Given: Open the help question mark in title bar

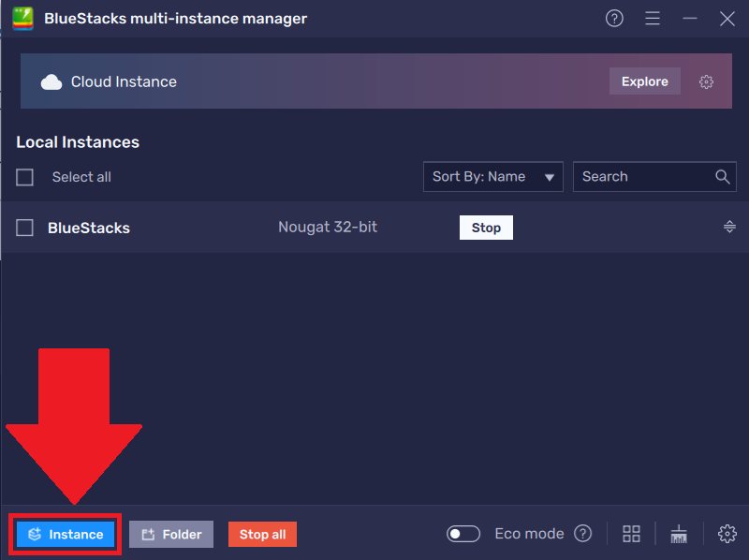Looking at the screenshot, I should click(614, 19).
